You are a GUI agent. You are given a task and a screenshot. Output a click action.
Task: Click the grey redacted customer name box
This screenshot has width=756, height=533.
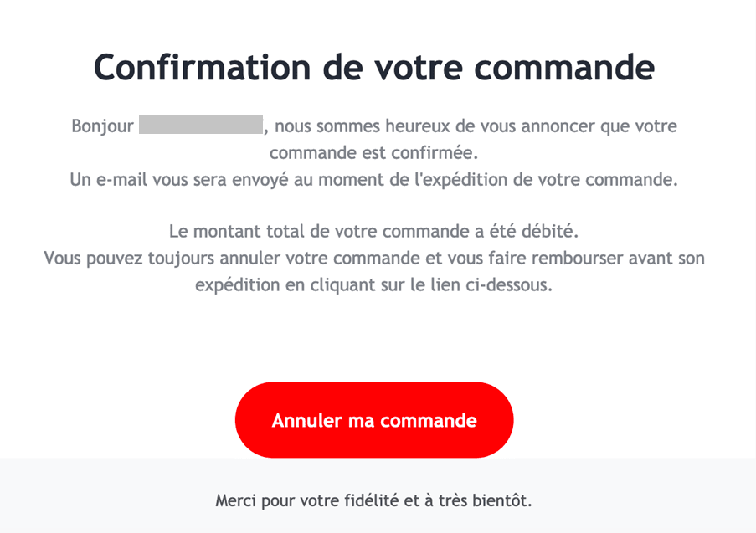click(x=201, y=127)
